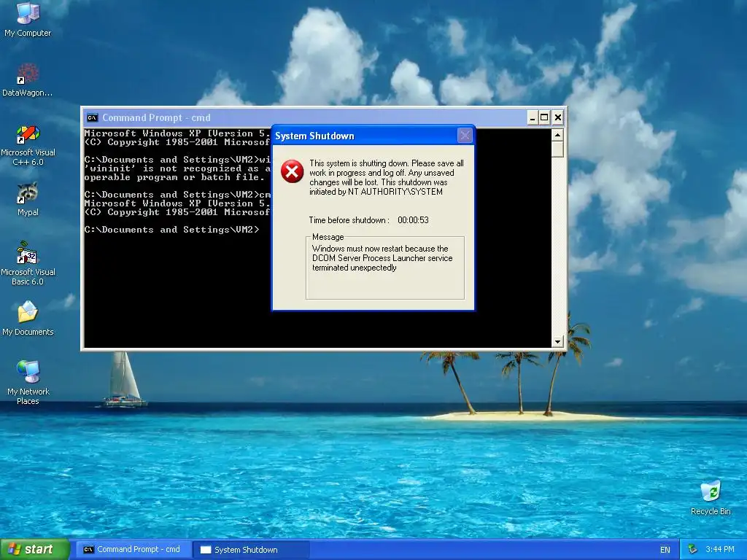The image size is (747, 560).
Task: Click the last C:\Documents and Settings\VM2> prompt line
Action: click(x=172, y=230)
